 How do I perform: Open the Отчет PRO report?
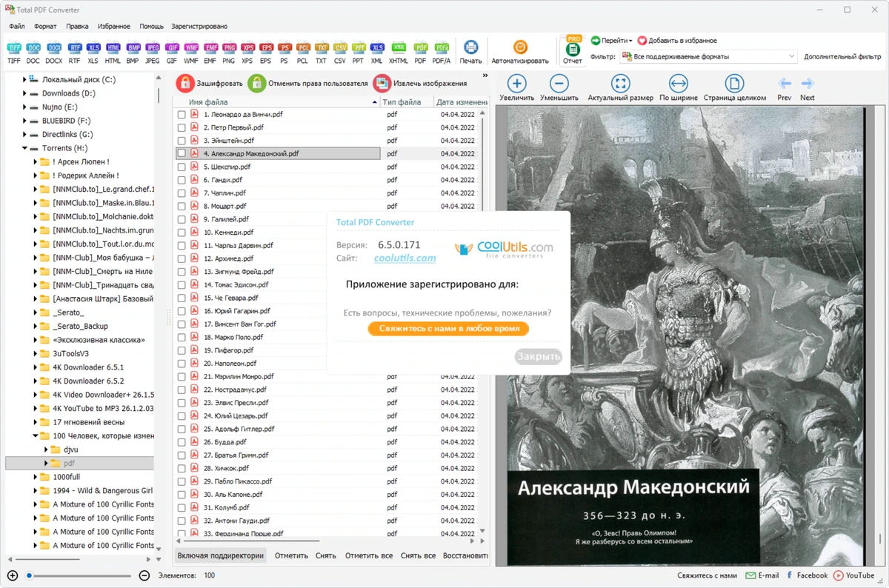[x=573, y=50]
